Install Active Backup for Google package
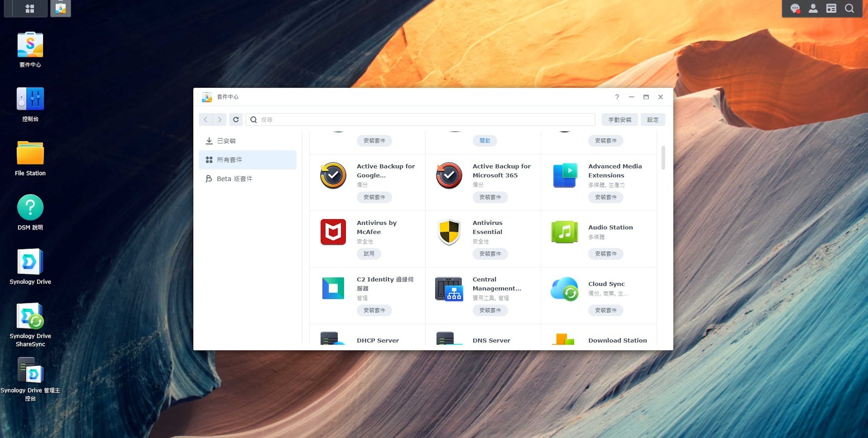 374,197
